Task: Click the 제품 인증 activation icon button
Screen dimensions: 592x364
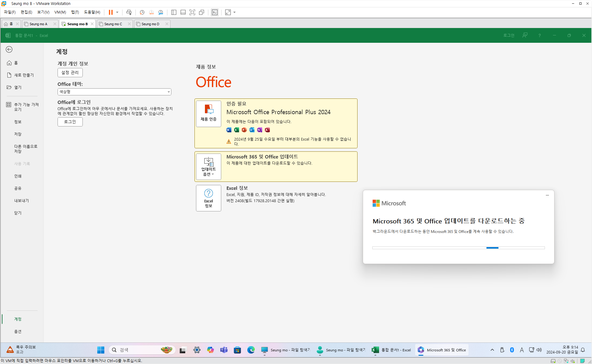Action: [x=209, y=114]
